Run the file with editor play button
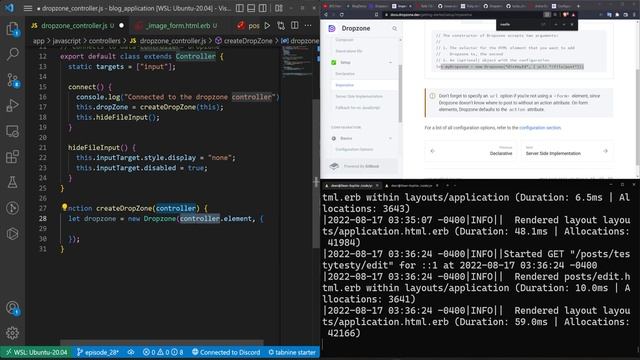The width and height of the screenshot is (640, 360). [267, 25]
